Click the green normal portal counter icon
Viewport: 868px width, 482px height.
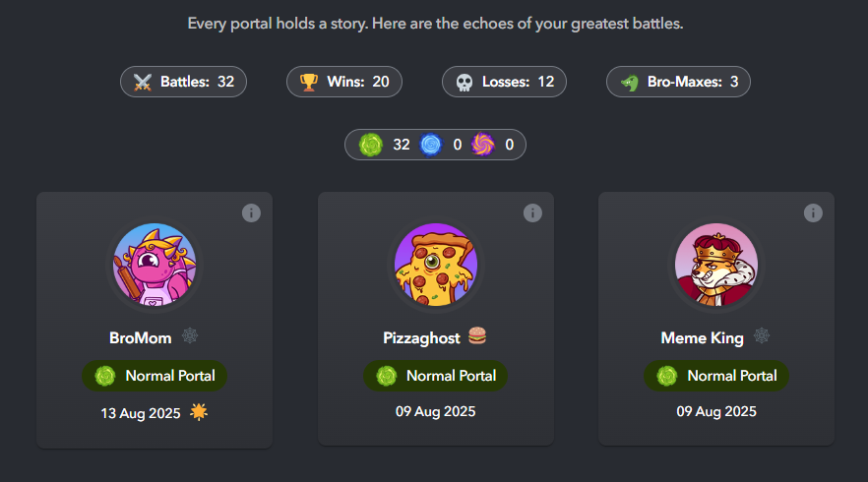coord(370,145)
